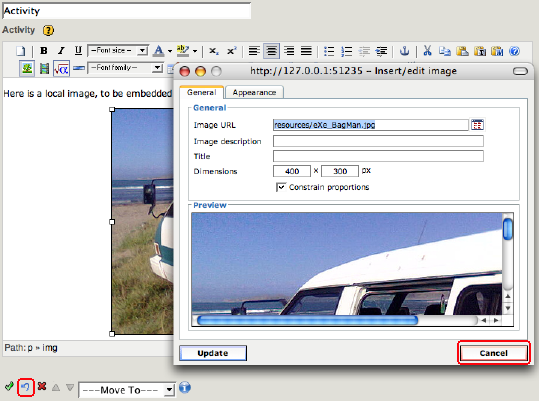
Task: Click preview scroll down arrow
Action: coord(508,308)
